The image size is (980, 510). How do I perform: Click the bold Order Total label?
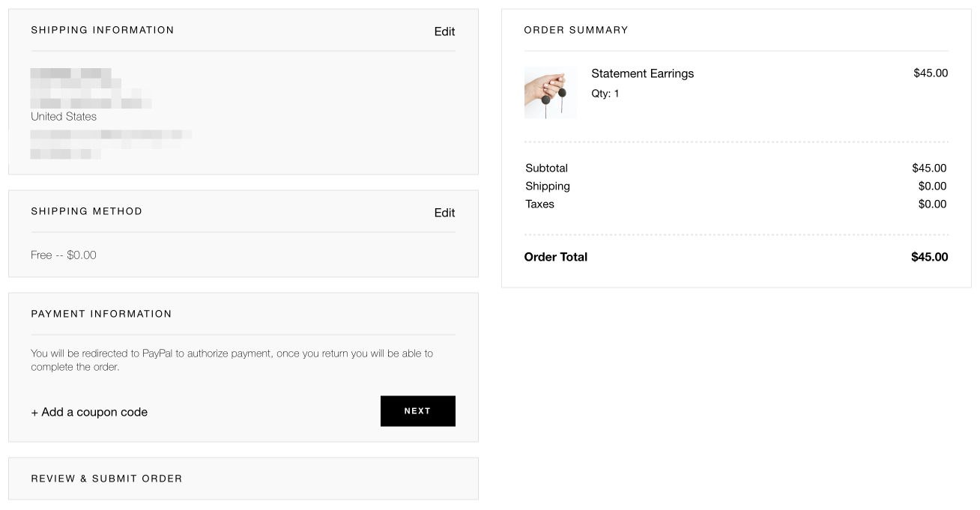555,258
